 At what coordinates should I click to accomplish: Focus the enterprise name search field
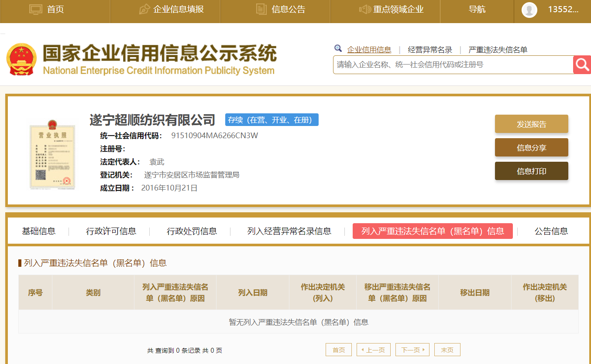453,65
